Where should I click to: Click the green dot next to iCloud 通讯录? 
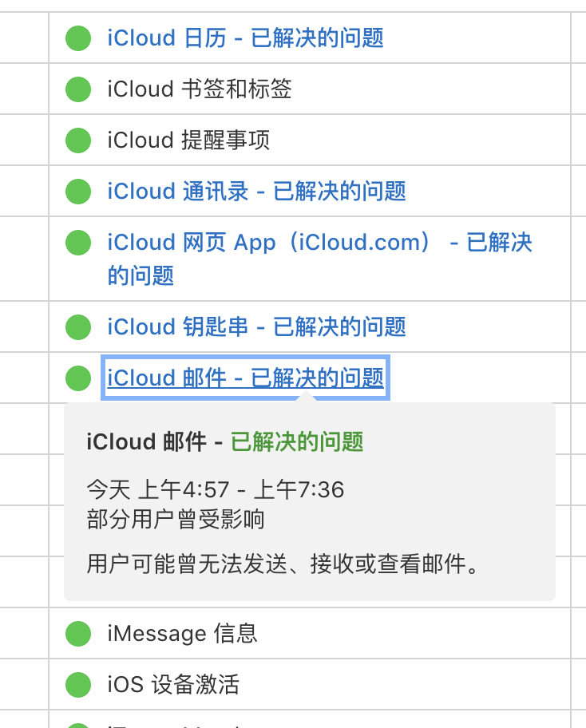78,191
